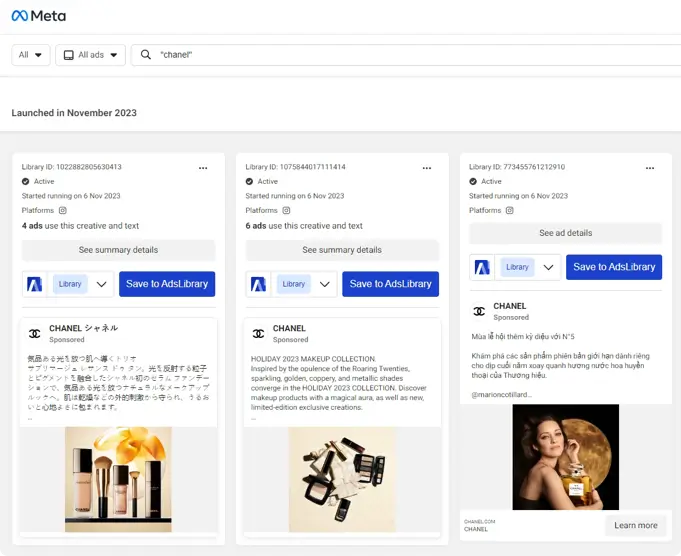Click Active status icon on second card

pos(249,182)
